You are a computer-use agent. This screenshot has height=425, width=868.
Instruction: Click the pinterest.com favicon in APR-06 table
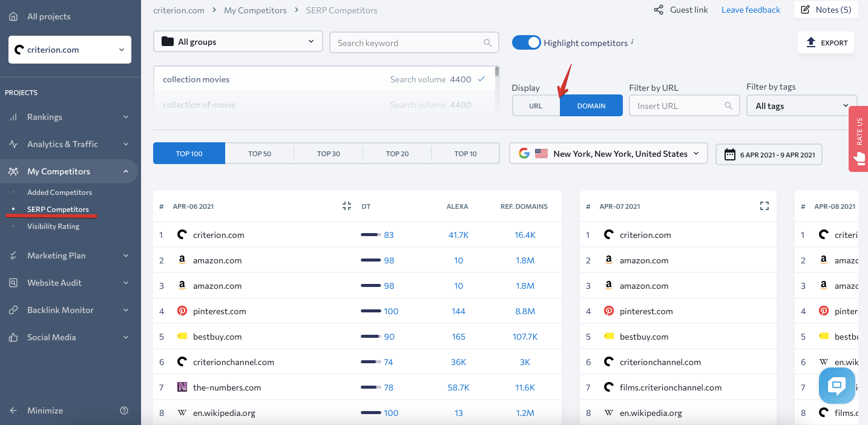pos(182,311)
